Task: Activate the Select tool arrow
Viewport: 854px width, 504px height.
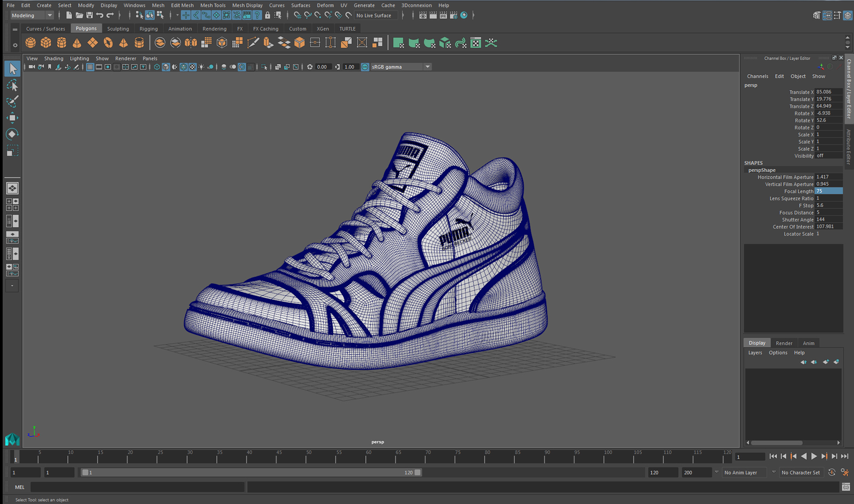Action: [x=12, y=68]
